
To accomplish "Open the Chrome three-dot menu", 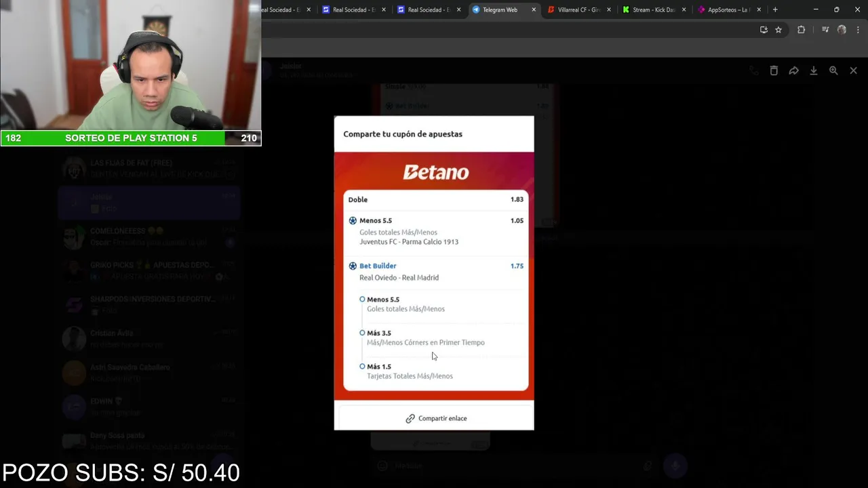I will (x=859, y=30).
